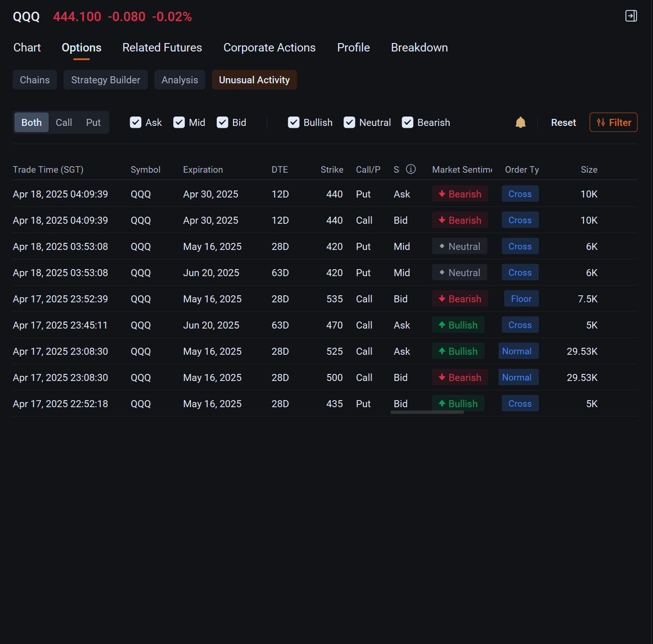Image resolution: width=653 pixels, height=644 pixels.
Task: Sort by Order Type column header
Action: click(x=522, y=169)
